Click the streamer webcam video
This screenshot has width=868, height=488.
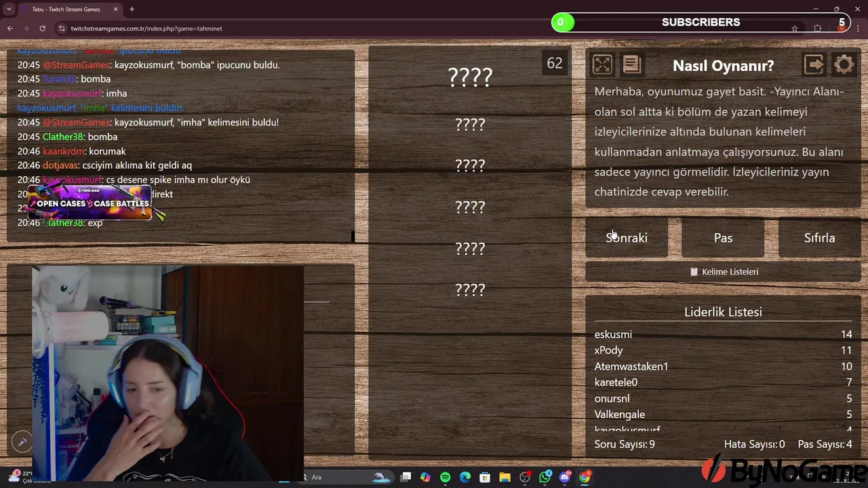(x=167, y=372)
